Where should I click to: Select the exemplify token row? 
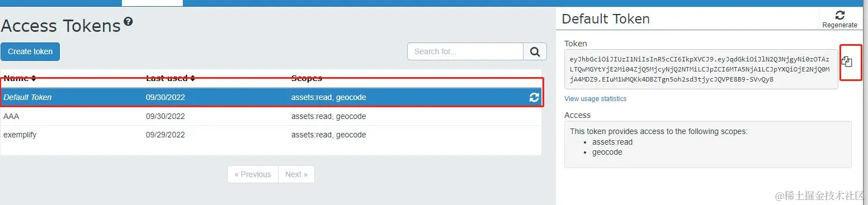[x=271, y=135]
